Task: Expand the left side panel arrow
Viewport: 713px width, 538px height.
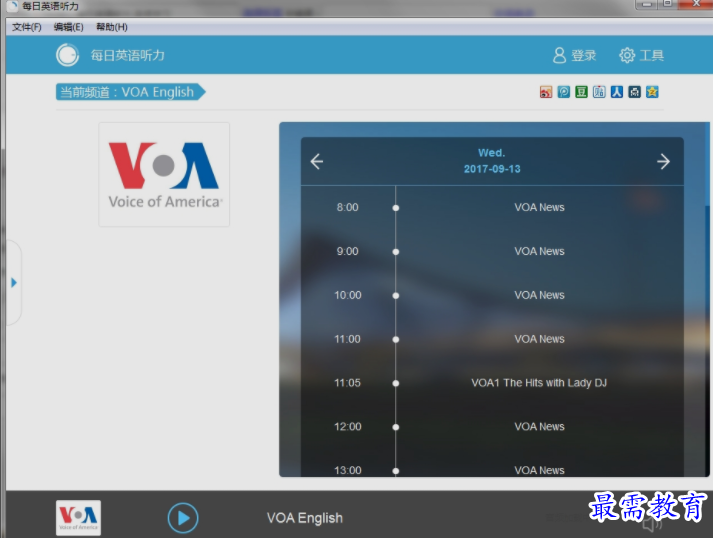Action: tap(14, 282)
